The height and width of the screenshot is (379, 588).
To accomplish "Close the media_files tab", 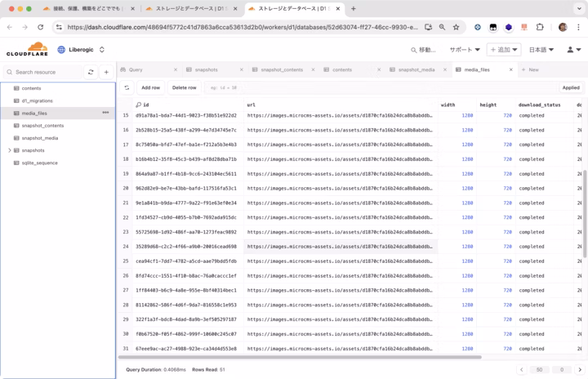I will [x=511, y=70].
